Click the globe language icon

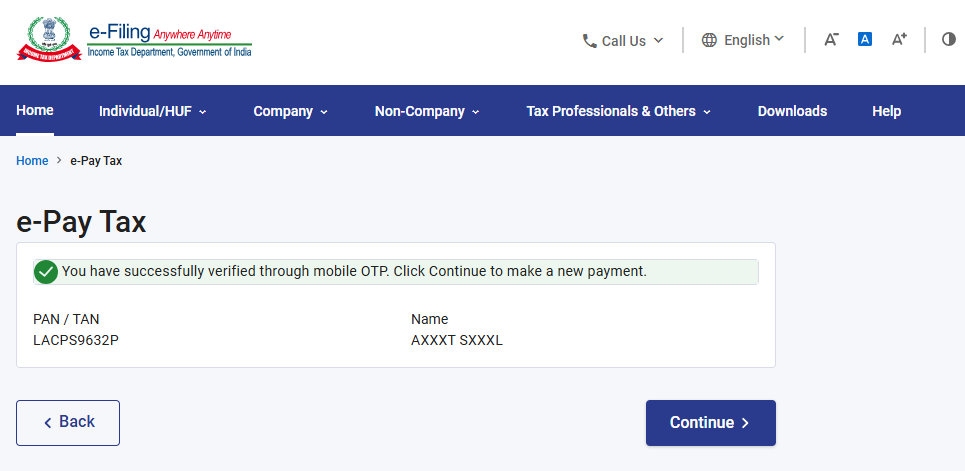coord(709,41)
